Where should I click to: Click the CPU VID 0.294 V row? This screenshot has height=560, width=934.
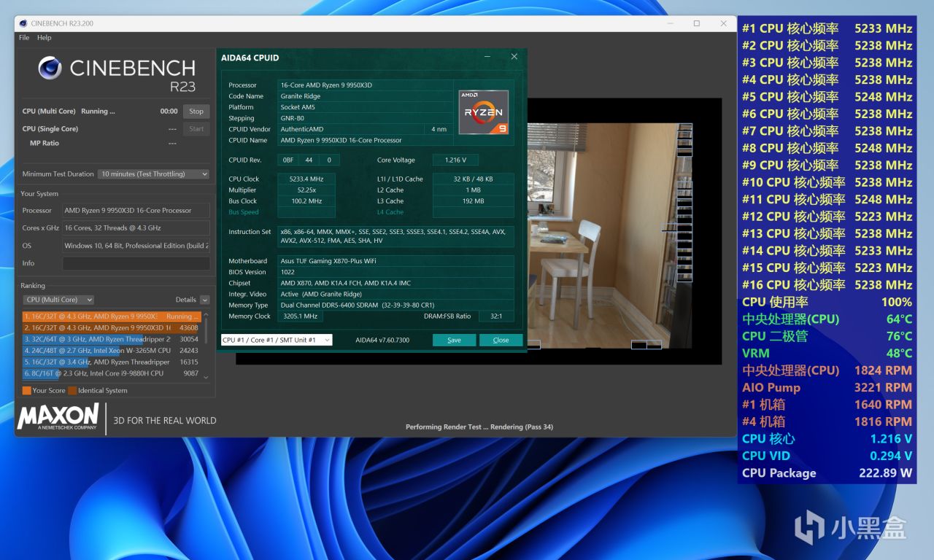click(827, 456)
